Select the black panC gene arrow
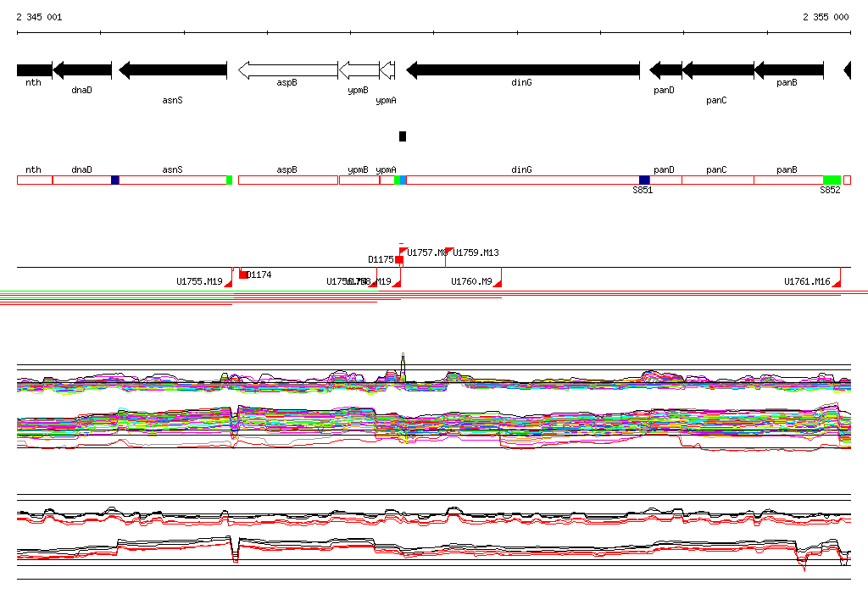The image size is (868, 605). 718,70
